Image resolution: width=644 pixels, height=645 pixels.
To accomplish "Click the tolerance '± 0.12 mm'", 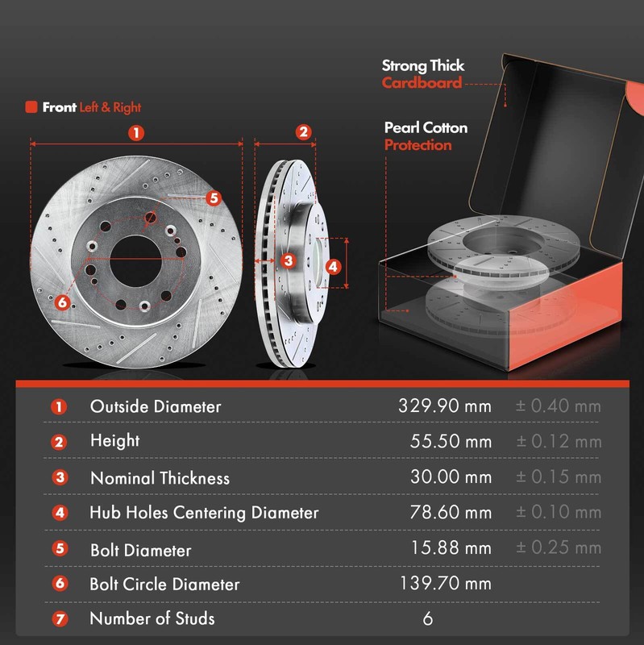I will (559, 441).
